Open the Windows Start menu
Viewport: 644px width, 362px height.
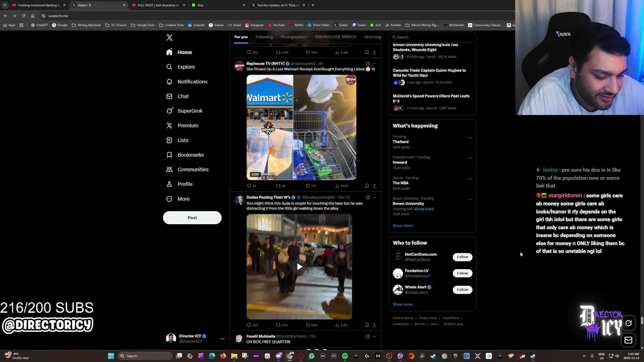click(x=111, y=356)
